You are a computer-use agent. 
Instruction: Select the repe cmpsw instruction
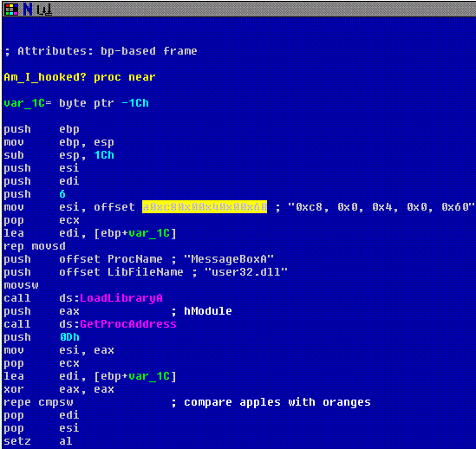[x=38, y=402]
